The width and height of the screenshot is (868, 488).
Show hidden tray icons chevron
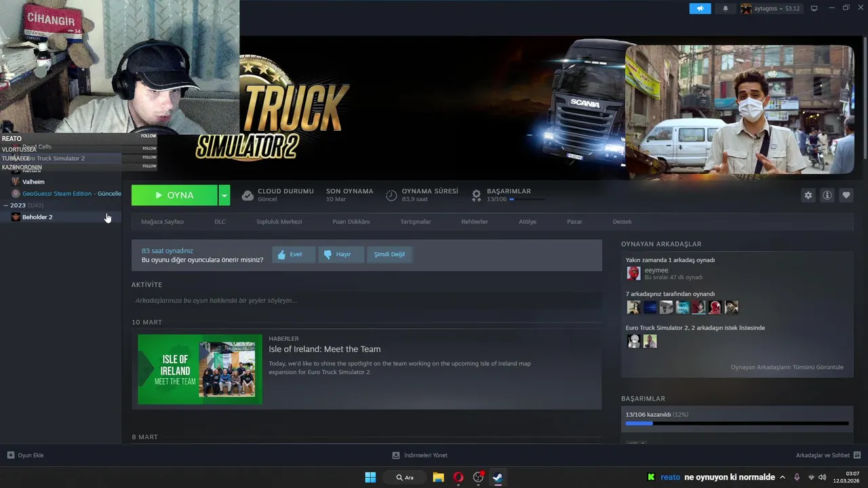coord(782,477)
